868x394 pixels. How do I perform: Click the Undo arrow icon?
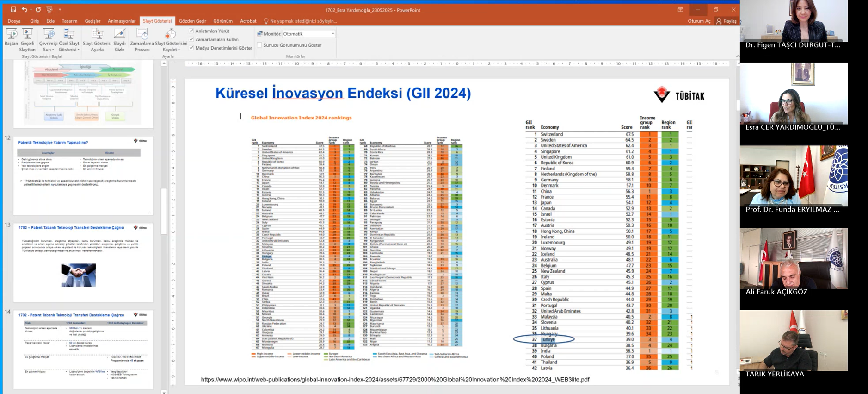[24, 10]
